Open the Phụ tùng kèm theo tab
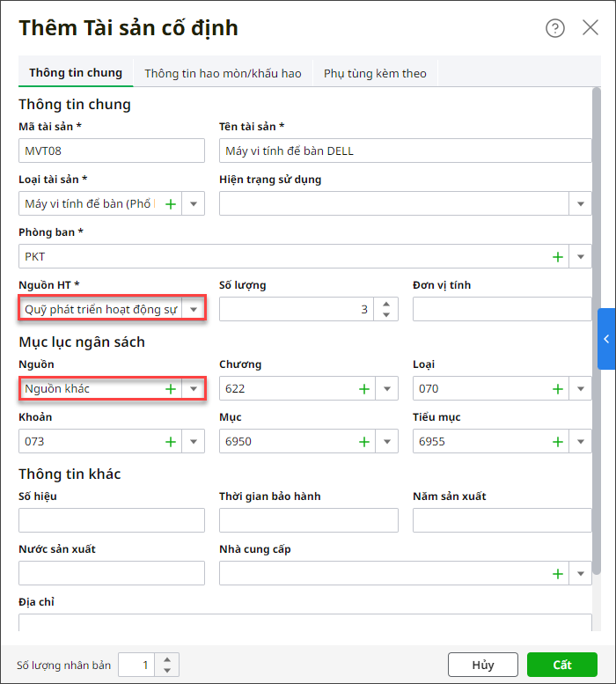Screen dimensions: 616x684 pyautogui.click(x=375, y=73)
